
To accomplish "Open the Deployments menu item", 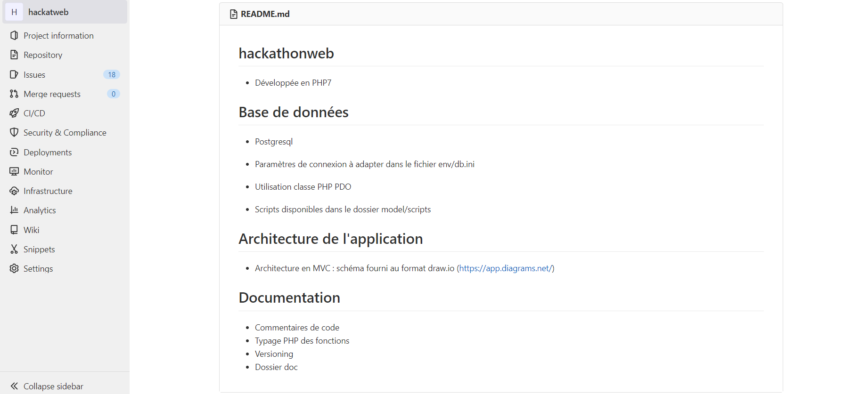I will point(48,153).
